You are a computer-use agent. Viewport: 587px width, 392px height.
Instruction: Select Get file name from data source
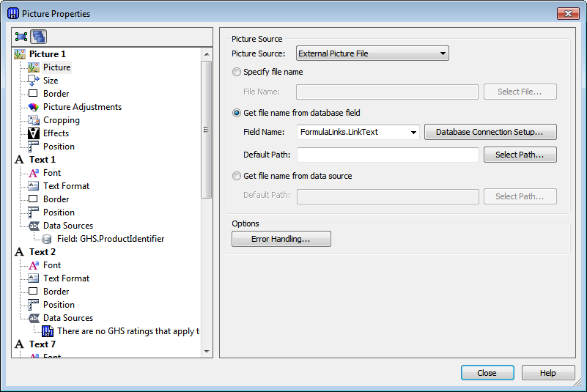[237, 176]
